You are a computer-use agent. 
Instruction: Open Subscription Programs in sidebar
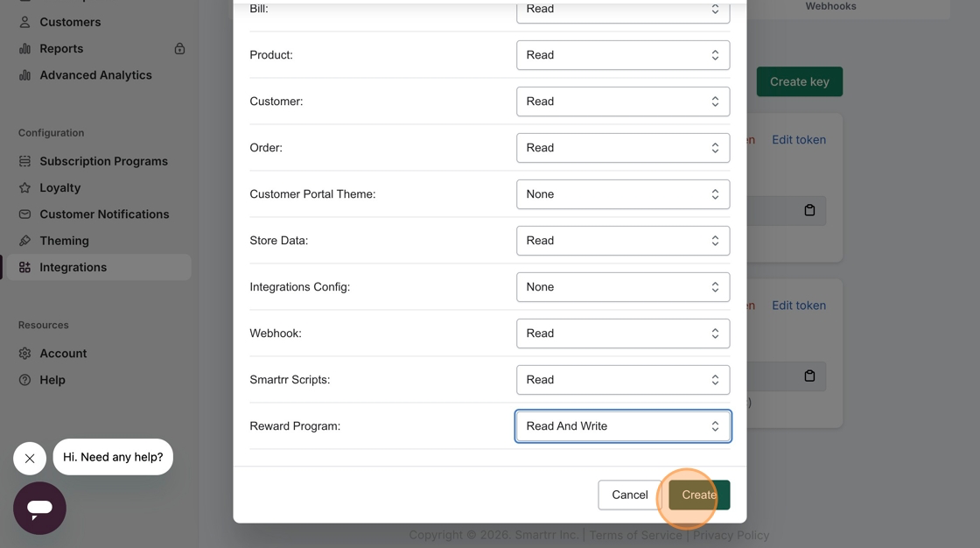pyautogui.click(x=103, y=161)
